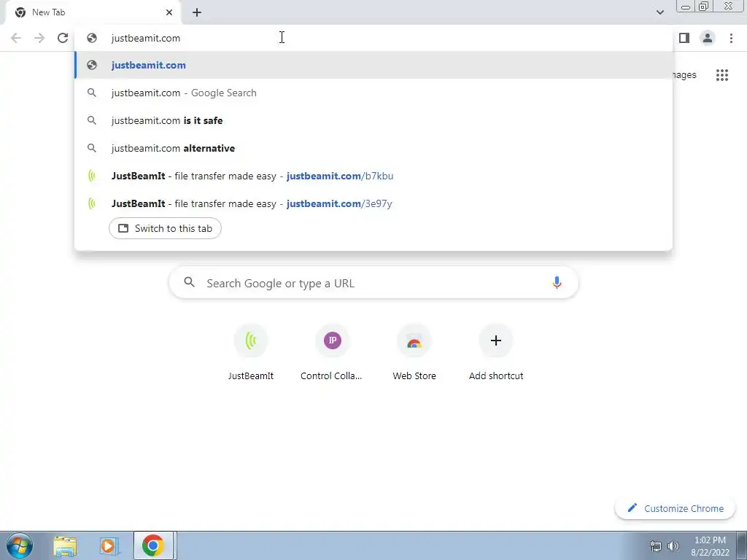Select the 'justbeamit.com is it safe' suggestion
Image resolution: width=747 pixels, height=560 pixels.
click(x=373, y=120)
